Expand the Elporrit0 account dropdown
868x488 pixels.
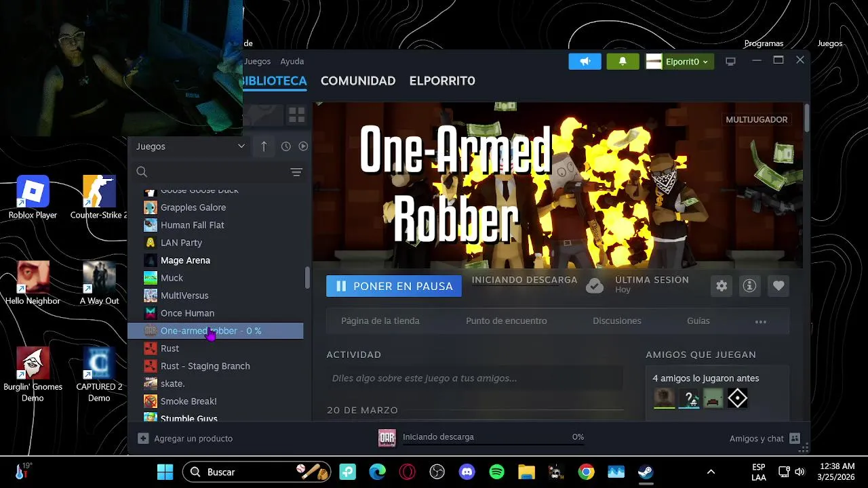tap(679, 62)
